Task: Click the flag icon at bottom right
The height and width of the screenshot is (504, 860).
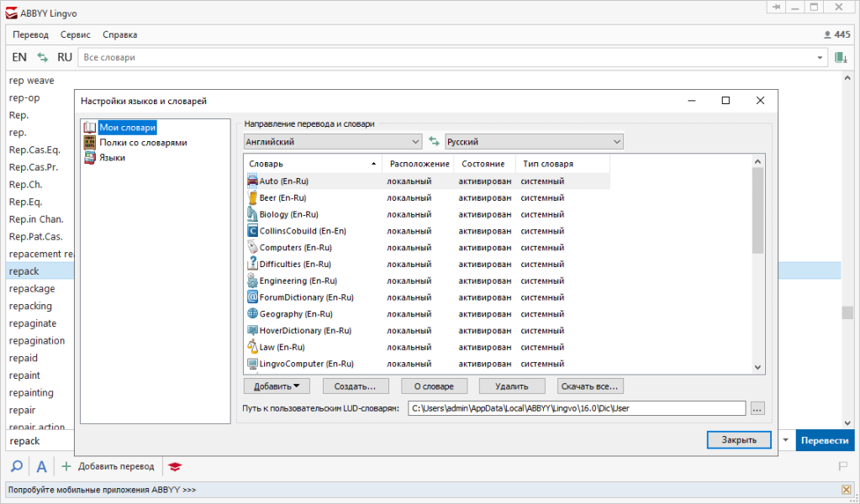Action: tap(843, 467)
